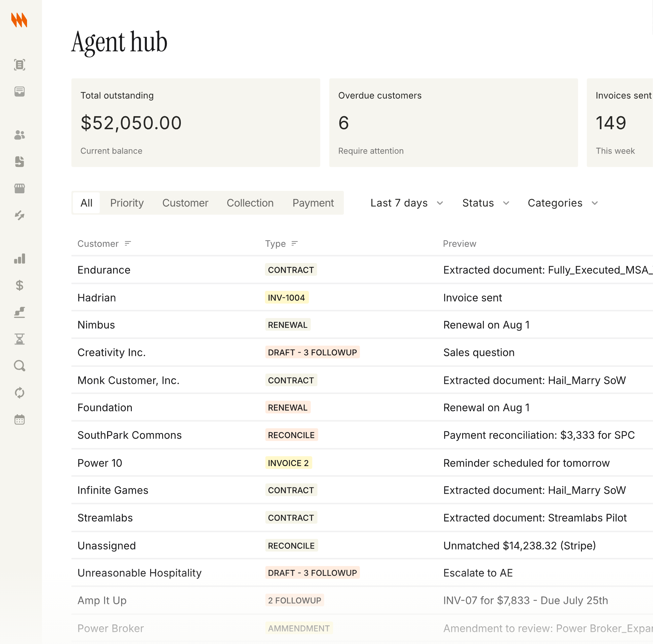Click the CONTRACT tag for Streamlabs
This screenshot has width=653, height=644.
tap(291, 518)
